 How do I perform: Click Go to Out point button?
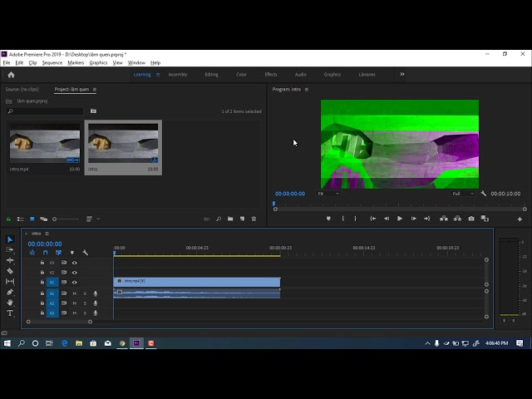[426, 219]
